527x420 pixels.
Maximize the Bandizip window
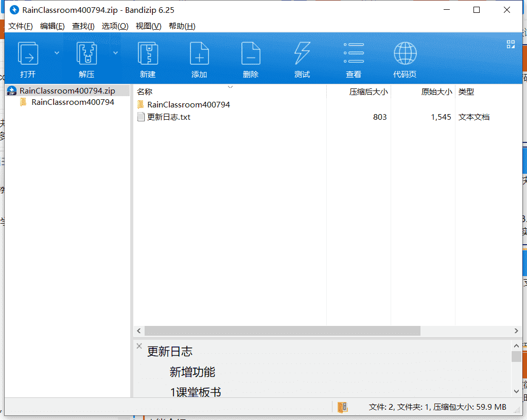coord(477,10)
